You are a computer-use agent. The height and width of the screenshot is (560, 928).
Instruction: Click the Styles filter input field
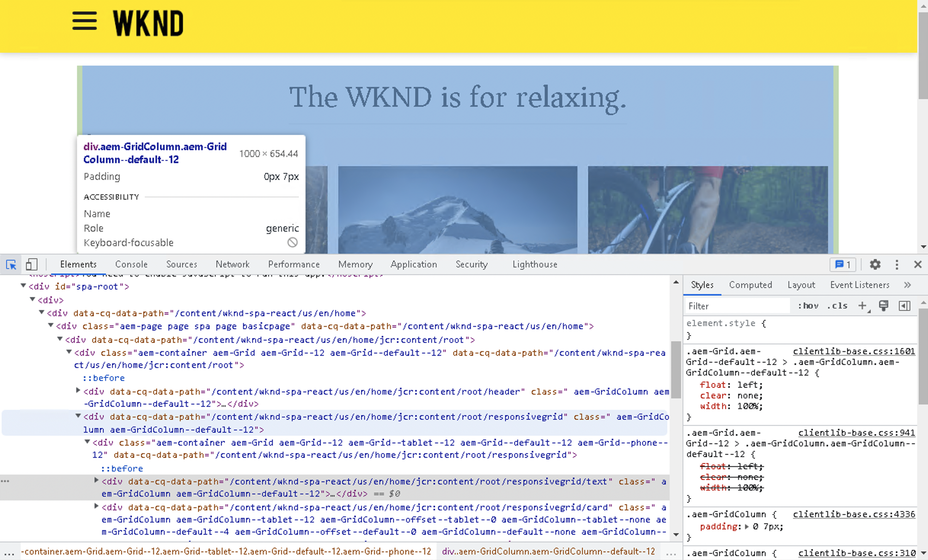(737, 306)
